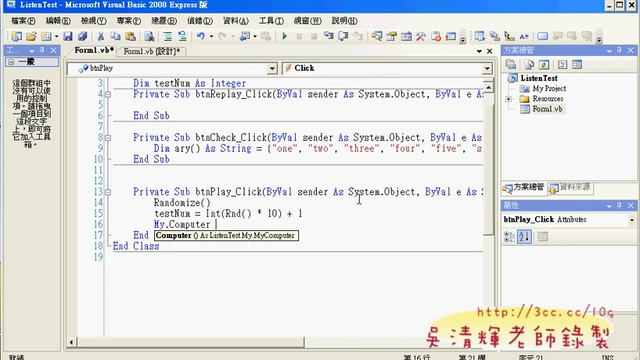Viewport: 640px width, 360px height.
Task: Open the 編輯(E) Edit menu
Action: [58, 21]
